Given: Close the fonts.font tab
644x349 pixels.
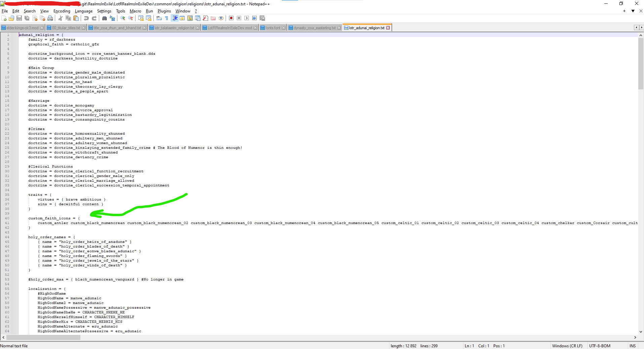Looking at the screenshot, I should [284, 28].
